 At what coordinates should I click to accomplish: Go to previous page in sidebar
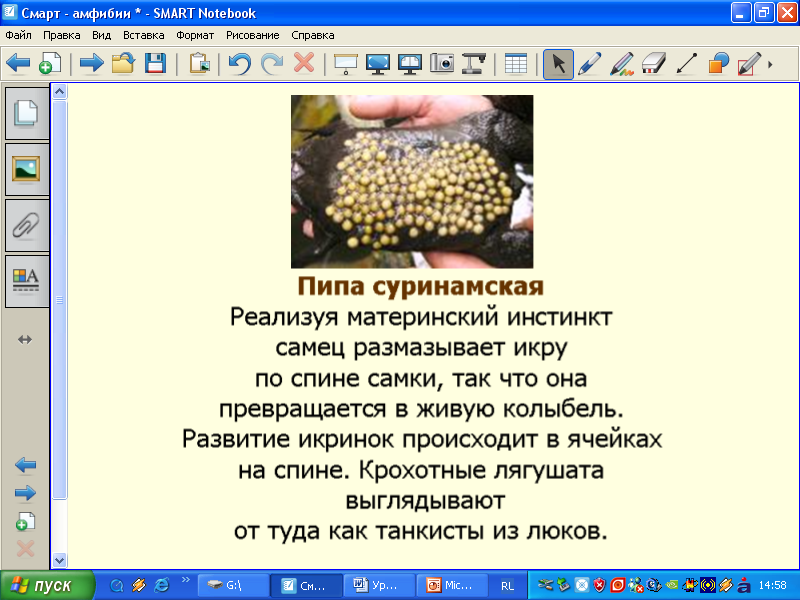tap(26, 465)
